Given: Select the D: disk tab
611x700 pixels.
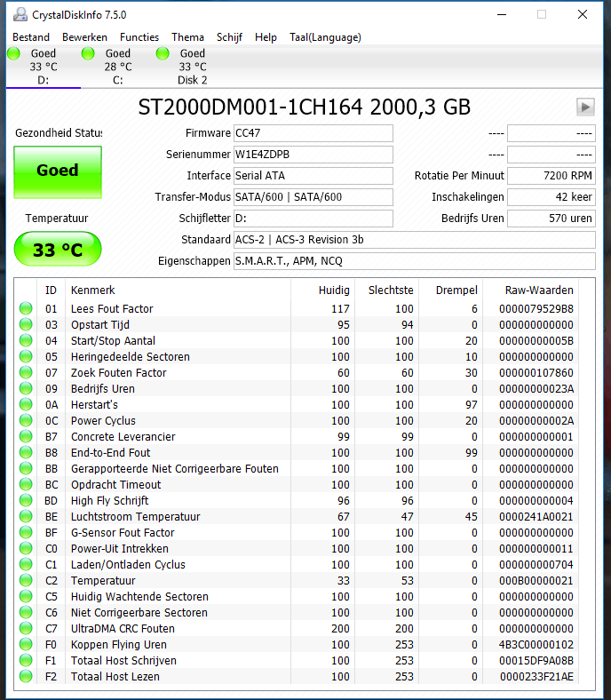Looking at the screenshot, I should click(44, 67).
